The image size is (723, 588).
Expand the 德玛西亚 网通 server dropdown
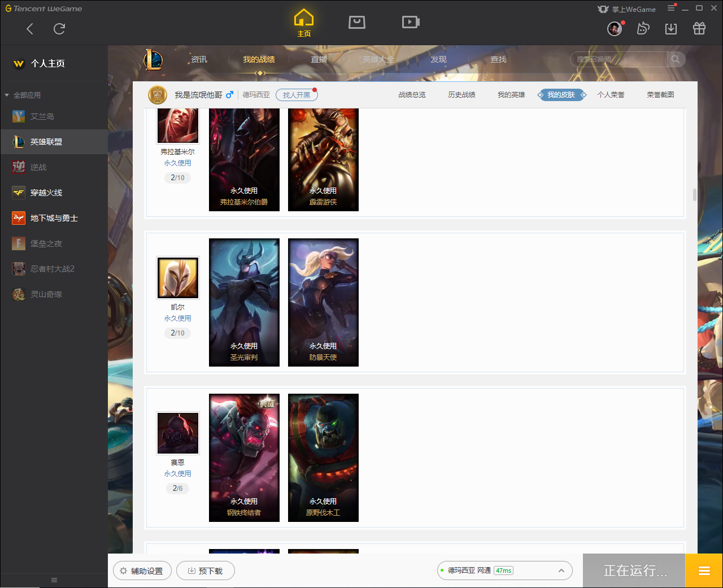(505, 570)
